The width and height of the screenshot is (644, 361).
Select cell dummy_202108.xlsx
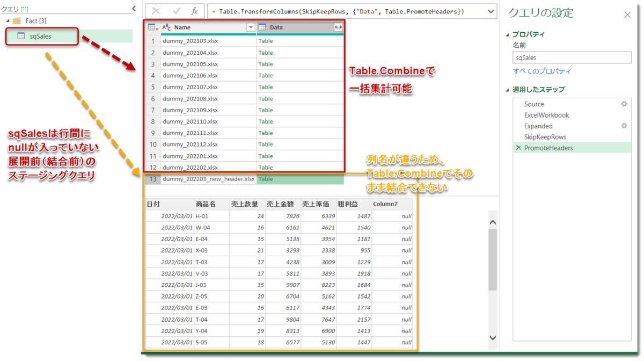(x=208, y=98)
